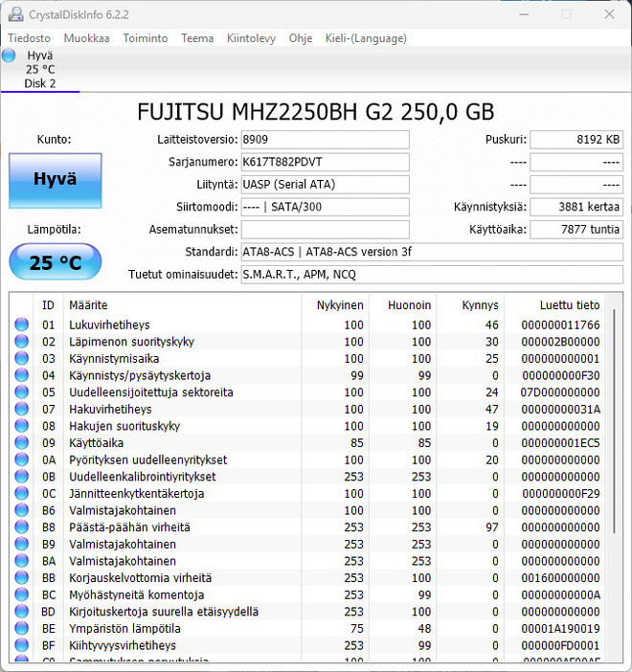Click status orb for B6 Valmistajakohtainen

point(21,510)
